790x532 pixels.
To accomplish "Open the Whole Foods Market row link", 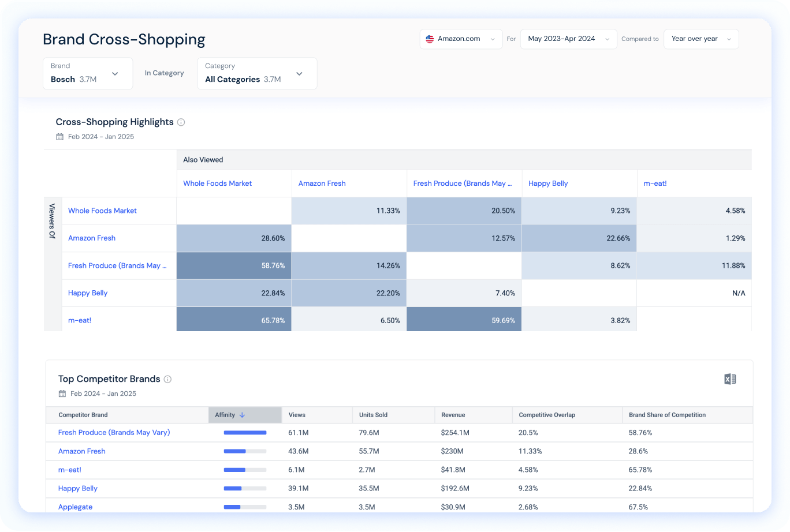I will 102,211.
